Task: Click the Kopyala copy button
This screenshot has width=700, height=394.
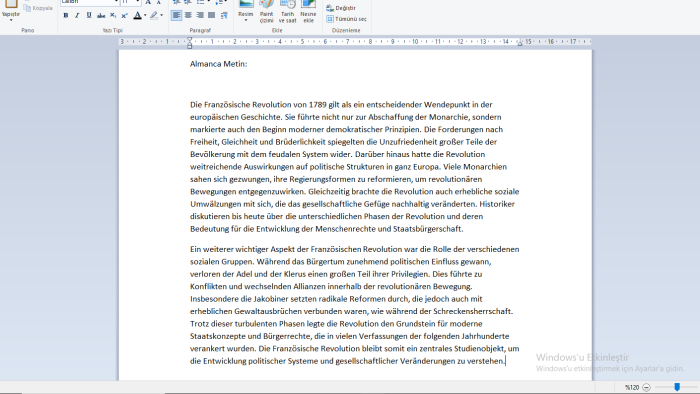Action: 38,8
